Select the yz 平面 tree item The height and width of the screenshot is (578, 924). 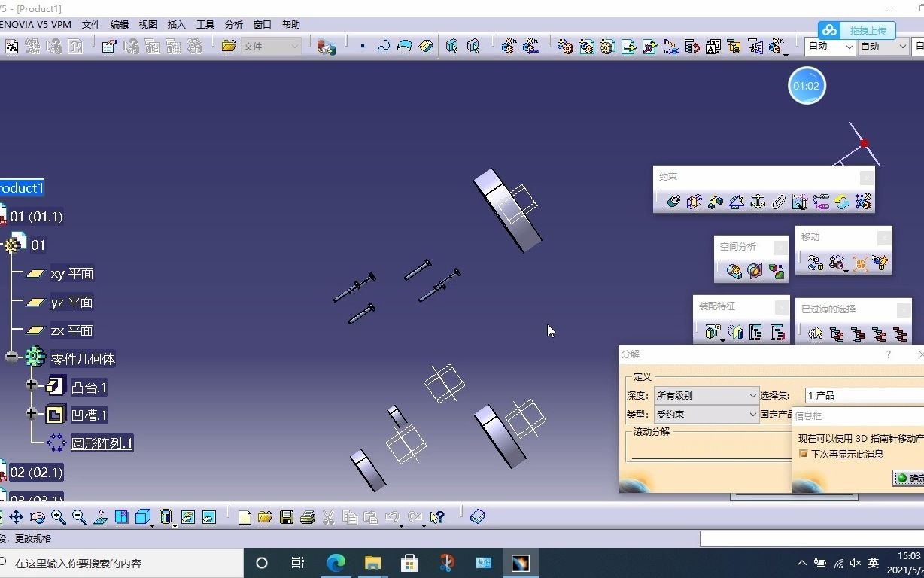pyautogui.click(x=71, y=303)
